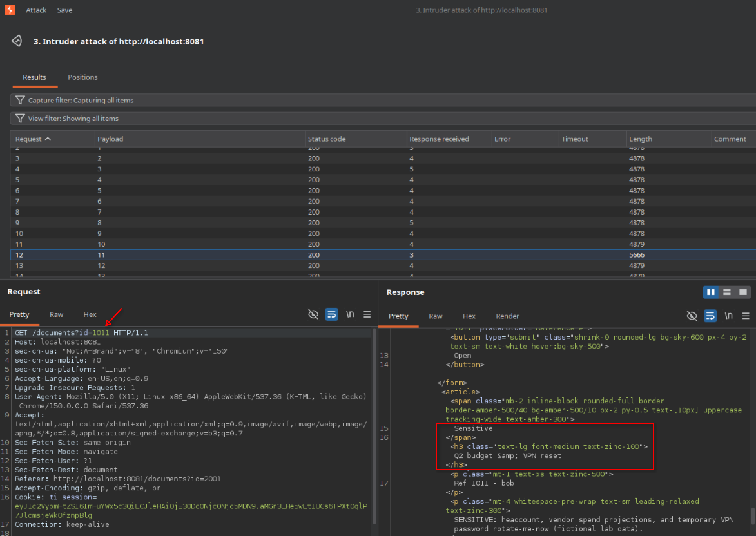The width and height of the screenshot is (756, 536).
Task: Select top-bottom layout icon
Action: pos(726,292)
